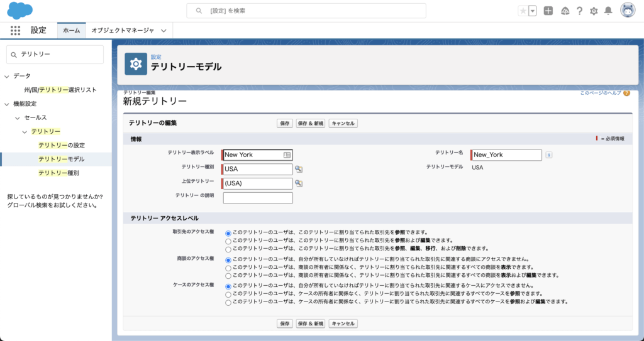Click the sidebar quick find field with テリトリー

tap(55, 55)
